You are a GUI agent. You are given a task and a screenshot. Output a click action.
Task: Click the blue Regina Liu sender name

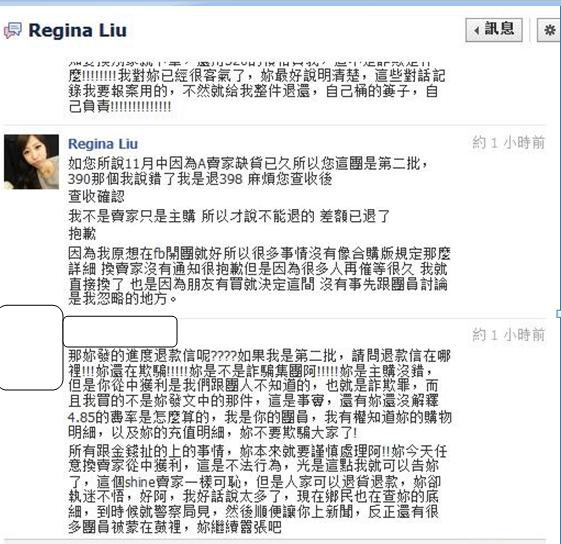tap(103, 144)
